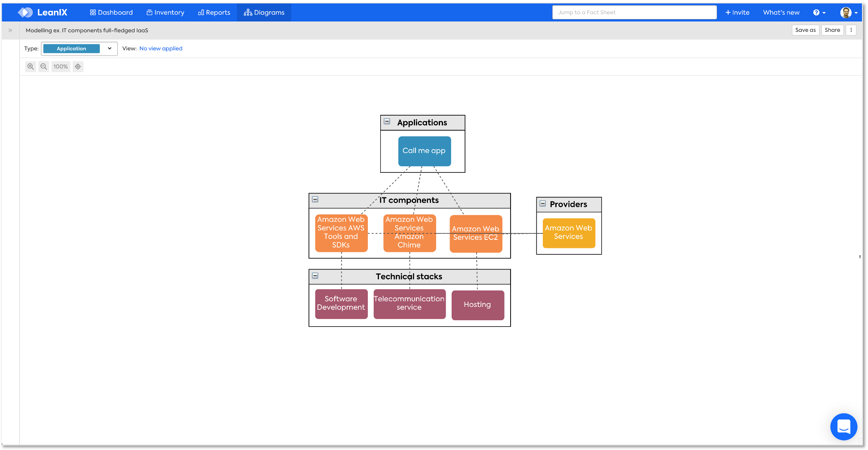Collapse the Applications container
Screen dimensions: 868x450
pyautogui.click(x=387, y=122)
